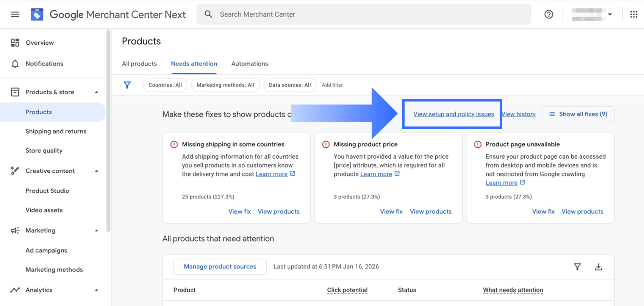644x306 pixels.
Task: Collapse the Creative content section
Action: coord(97,171)
